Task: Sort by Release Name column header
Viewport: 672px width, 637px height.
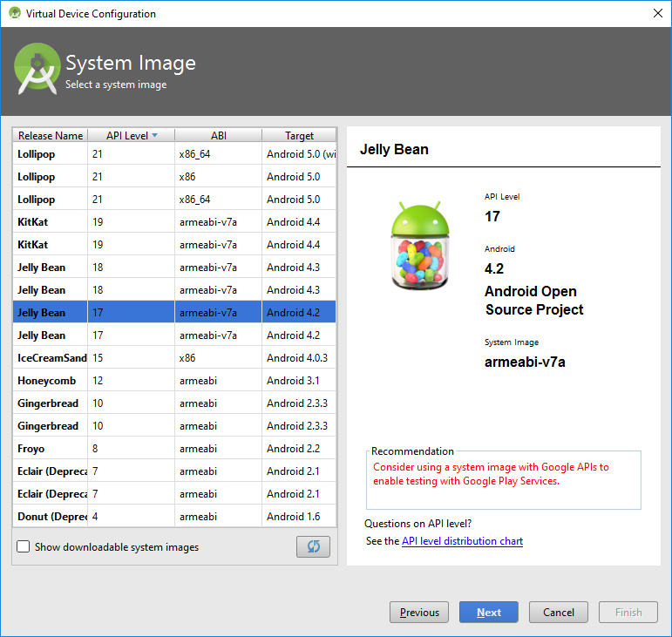Action: point(51,135)
